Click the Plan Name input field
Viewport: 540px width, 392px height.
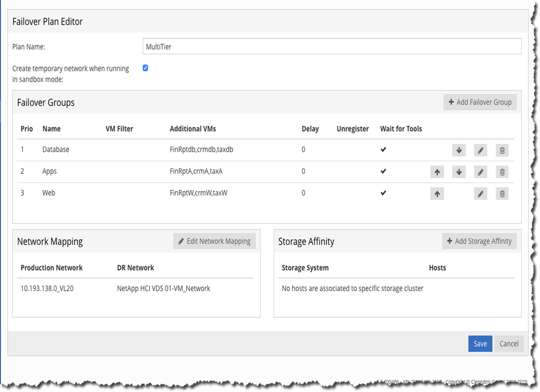coord(331,47)
